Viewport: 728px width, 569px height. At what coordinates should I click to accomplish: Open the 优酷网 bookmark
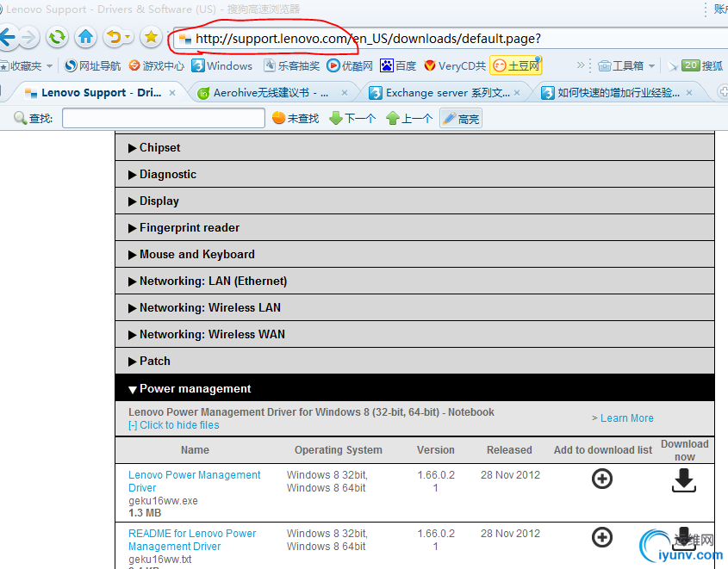tap(350, 65)
